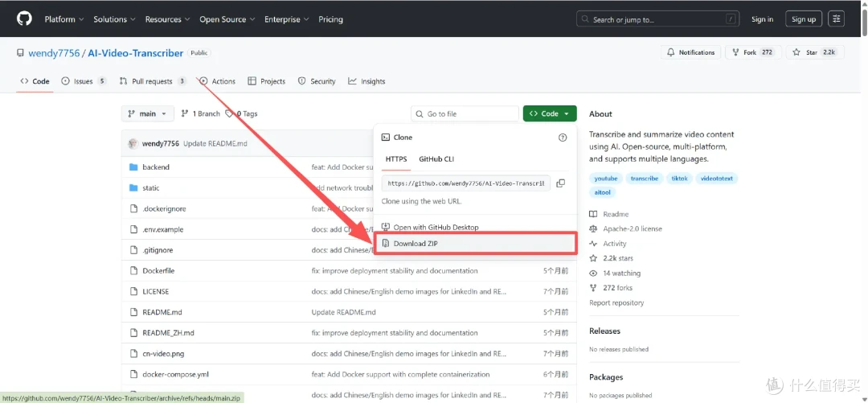Click the README.md file icon

click(x=133, y=312)
